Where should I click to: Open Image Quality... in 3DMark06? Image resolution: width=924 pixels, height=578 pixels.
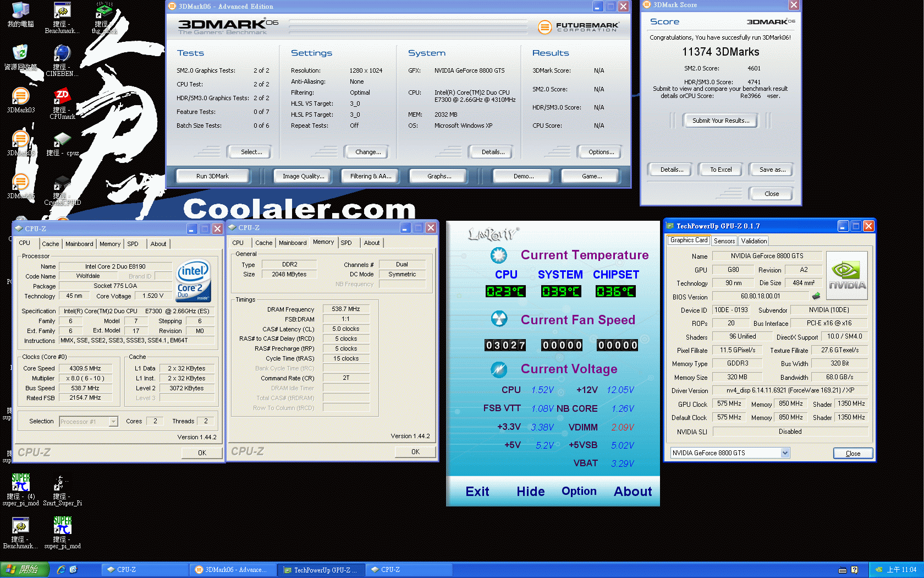tap(303, 176)
